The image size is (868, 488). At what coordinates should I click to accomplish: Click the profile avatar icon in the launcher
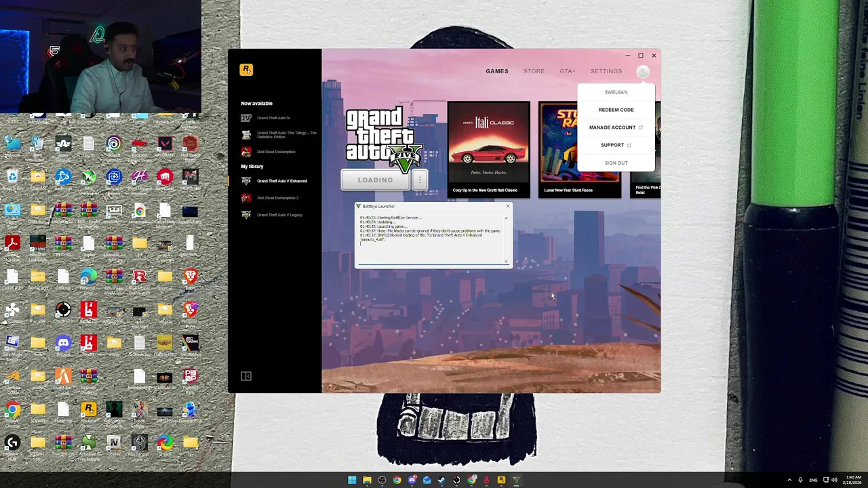coord(643,71)
